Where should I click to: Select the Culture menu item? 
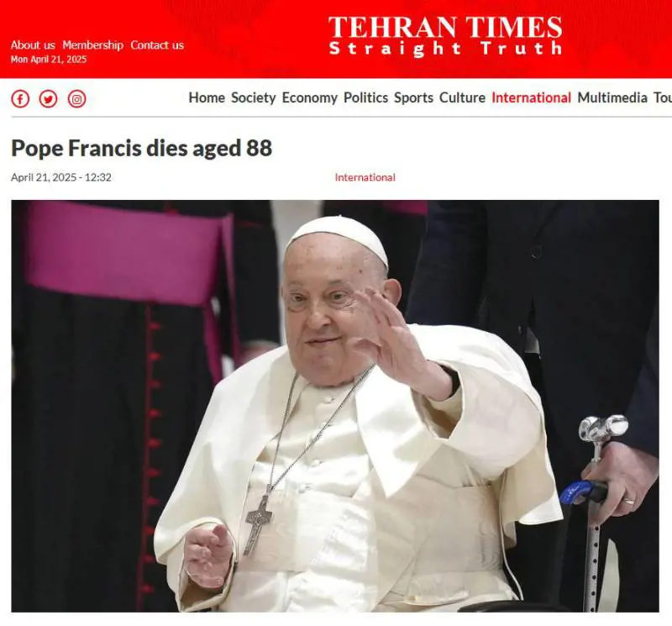coord(462,97)
